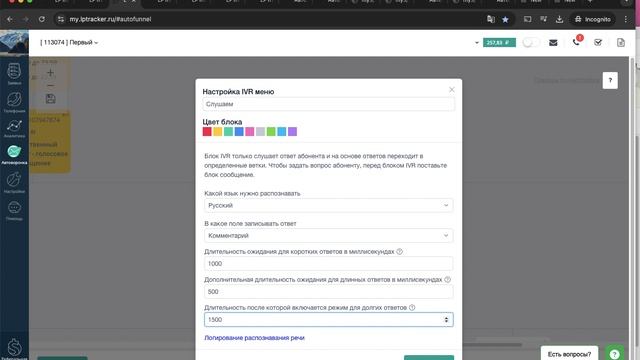The height and width of the screenshot is (360, 640).
Task: Open the phone calls icon with red badge
Action: pos(576,42)
